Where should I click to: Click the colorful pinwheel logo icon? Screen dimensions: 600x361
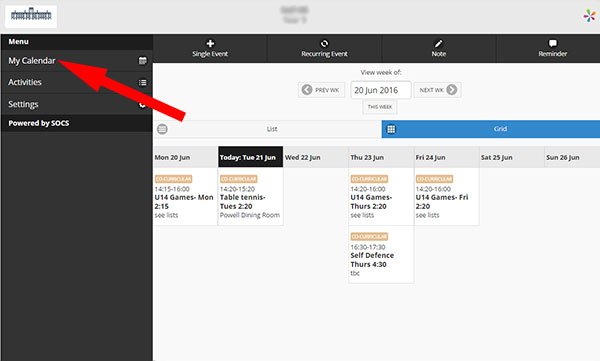[590, 16]
